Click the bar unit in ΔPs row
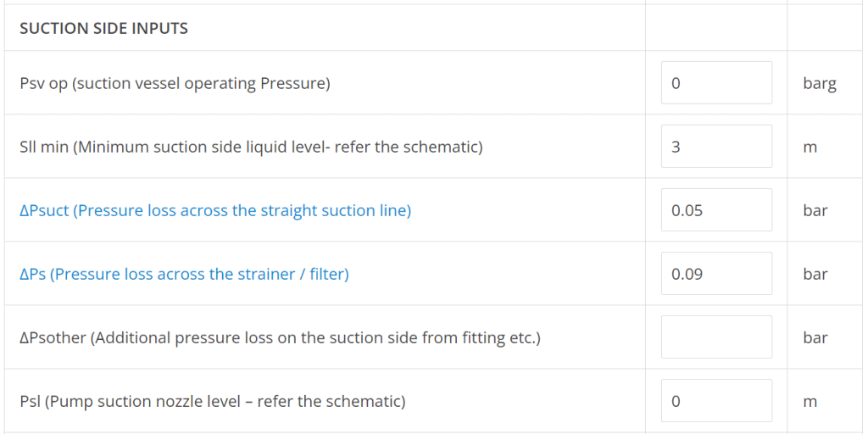Image resolution: width=868 pixels, height=434 pixels. click(x=815, y=275)
